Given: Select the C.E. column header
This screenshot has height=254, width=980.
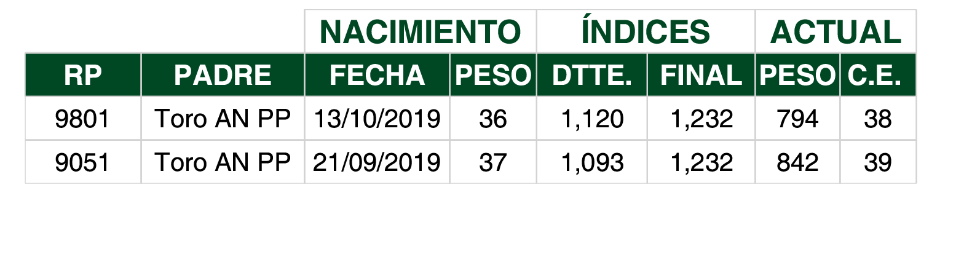Looking at the screenshot, I should coord(878,75).
